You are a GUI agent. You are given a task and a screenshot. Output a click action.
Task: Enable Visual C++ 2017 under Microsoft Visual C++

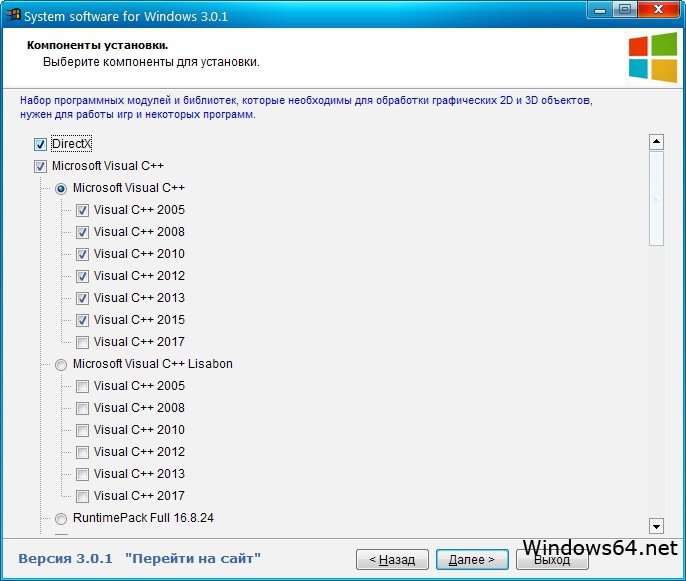[x=82, y=342]
